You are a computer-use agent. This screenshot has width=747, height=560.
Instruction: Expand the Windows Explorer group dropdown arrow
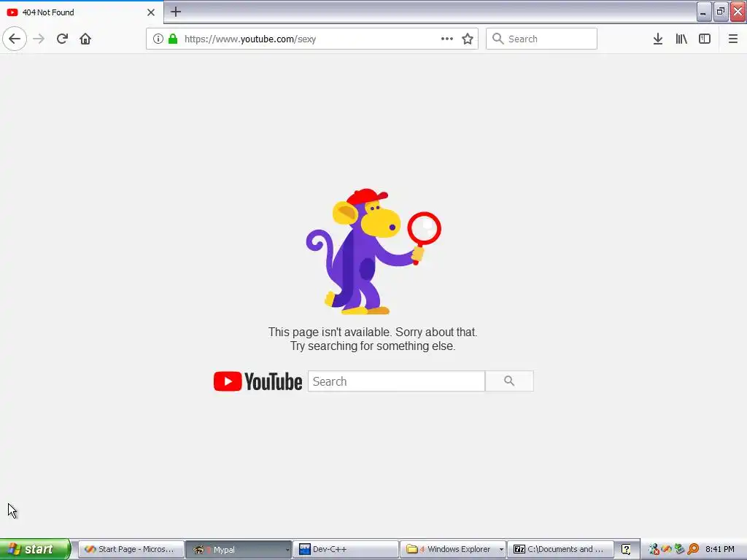pyautogui.click(x=502, y=550)
